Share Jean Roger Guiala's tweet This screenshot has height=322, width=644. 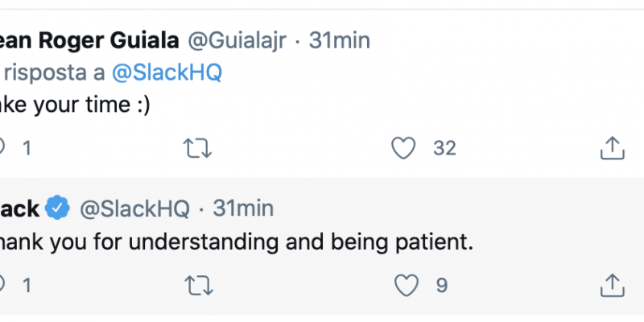pos(613,148)
